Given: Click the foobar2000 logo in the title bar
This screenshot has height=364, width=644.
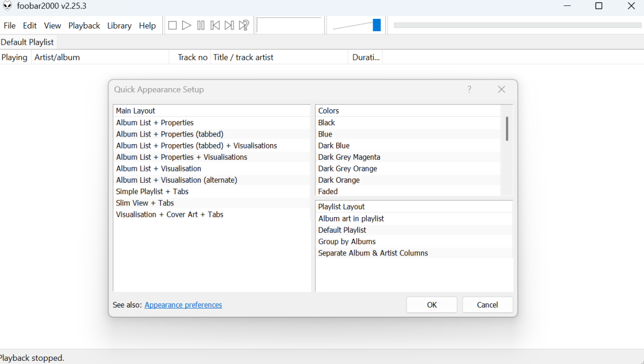Looking at the screenshot, I should pyautogui.click(x=7, y=6).
